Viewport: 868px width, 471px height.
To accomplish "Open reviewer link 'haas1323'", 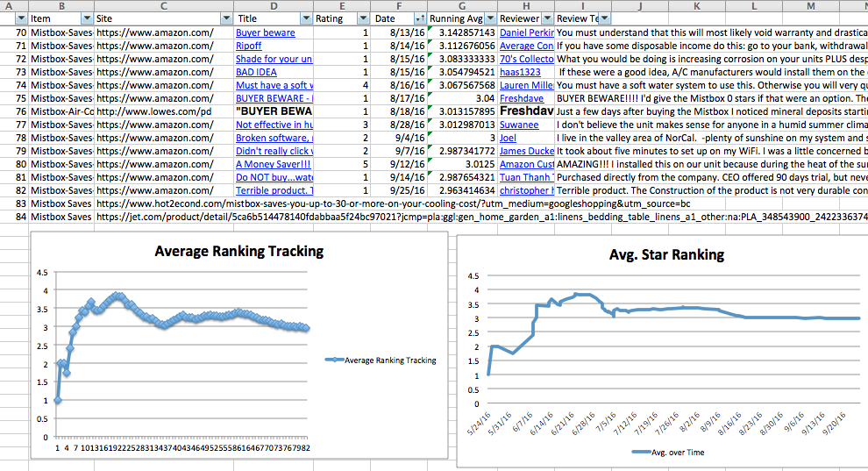I will click(520, 72).
